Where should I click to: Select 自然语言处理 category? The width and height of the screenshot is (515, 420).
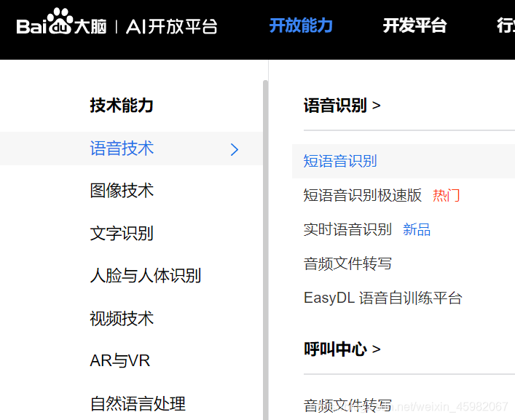pos(138,403)
